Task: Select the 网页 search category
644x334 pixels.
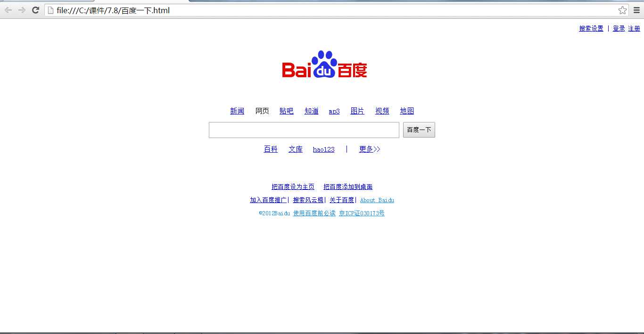Action: coord(262,111)
